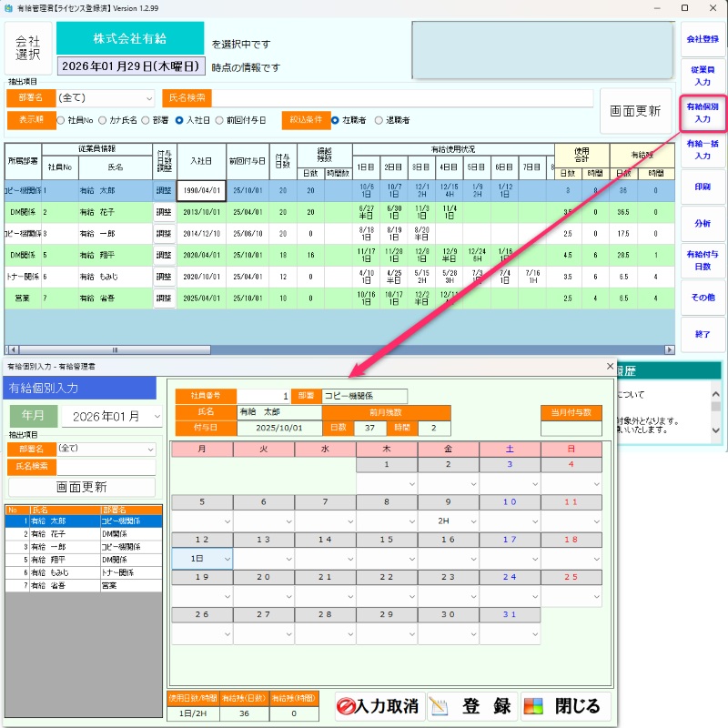Screen dimensions: 728x728
Task: Open 有給一括入力 bulk entry menu
Action: 702,149
